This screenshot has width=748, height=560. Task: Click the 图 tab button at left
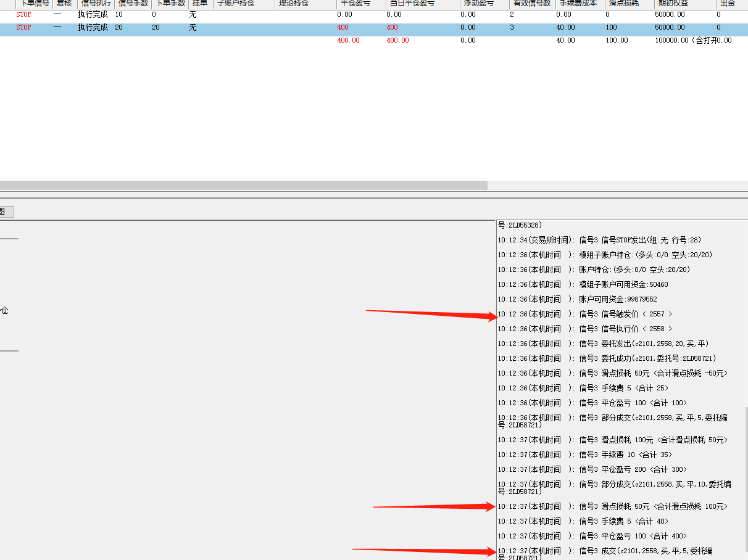point(5,212)
